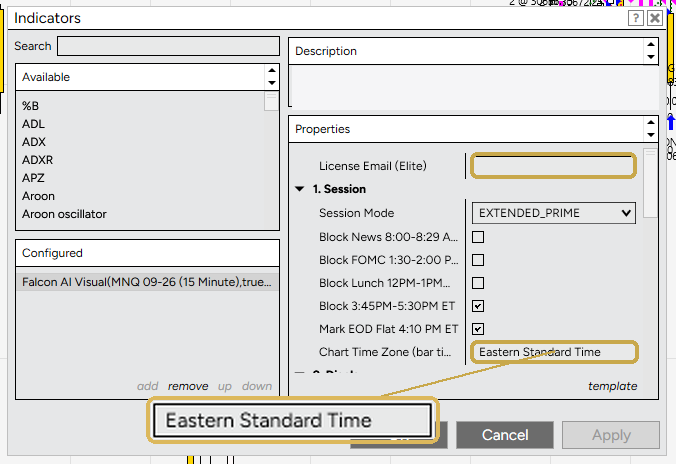Click the Block Lunch 12PM-1PM label

(385, 283)
